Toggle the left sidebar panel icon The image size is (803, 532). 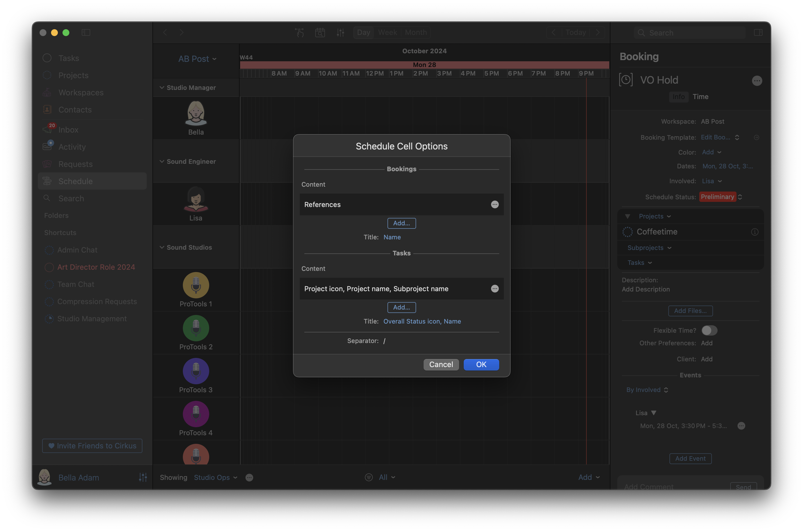[86, 33]
